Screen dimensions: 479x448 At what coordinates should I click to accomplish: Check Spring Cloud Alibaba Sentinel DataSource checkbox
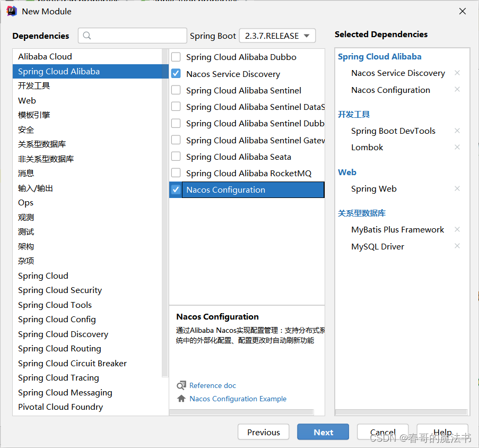(176, 107)
